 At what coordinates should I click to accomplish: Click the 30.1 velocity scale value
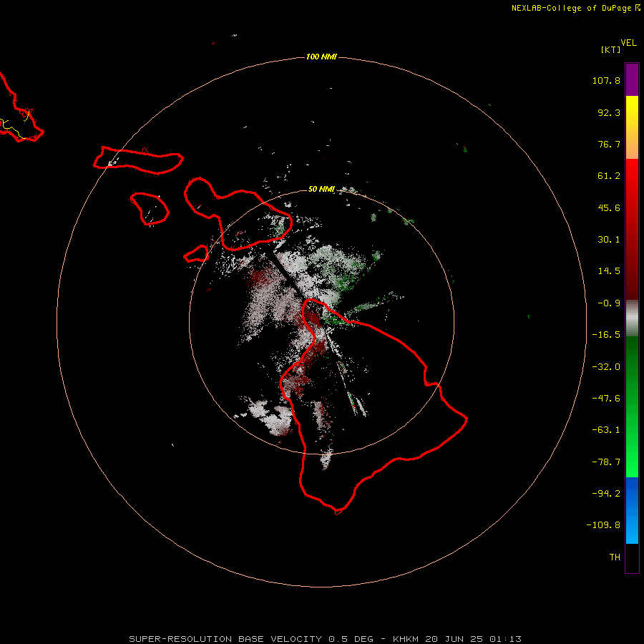(609, 240)
